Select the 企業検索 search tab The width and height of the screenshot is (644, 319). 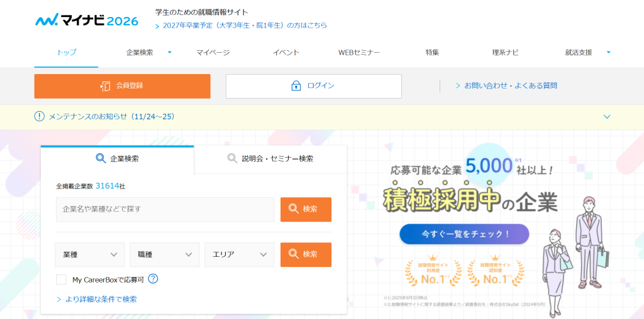tap(117, 159)
